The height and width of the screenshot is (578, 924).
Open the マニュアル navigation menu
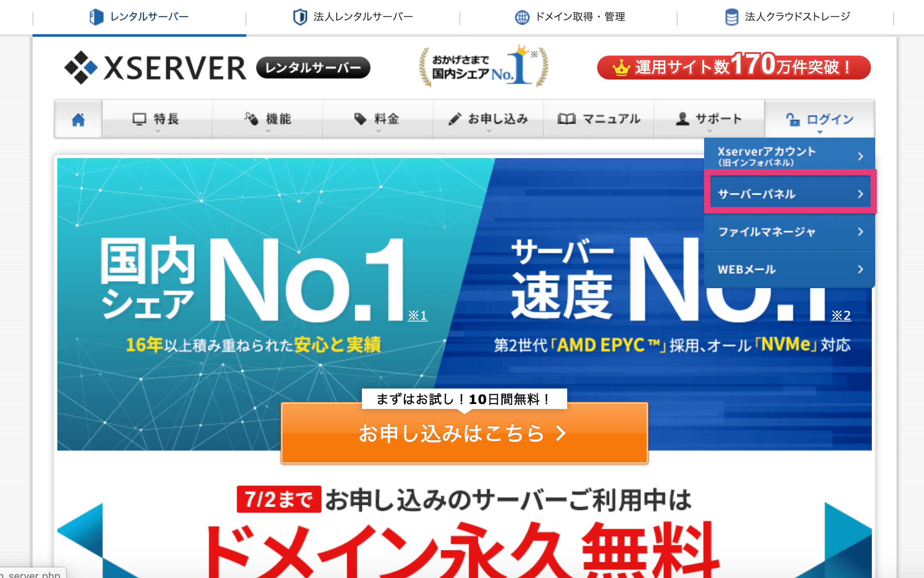[x=599, y=119]
